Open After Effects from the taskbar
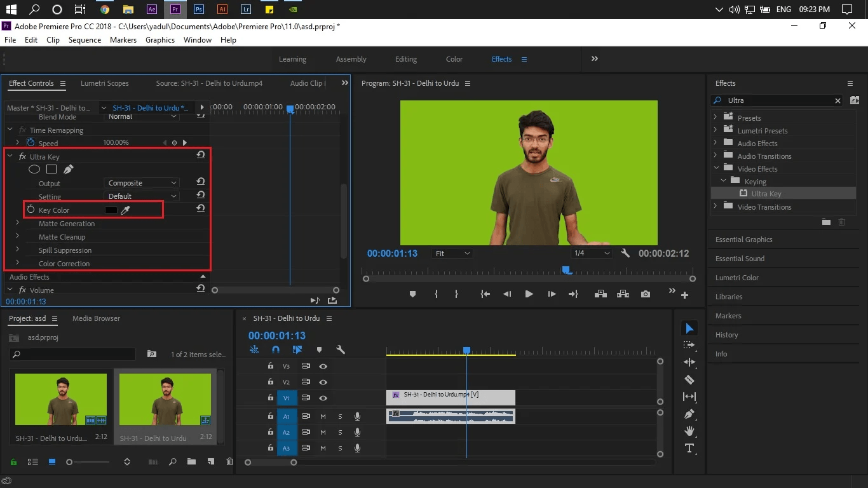The image size is (868, 488). point(151,10)
